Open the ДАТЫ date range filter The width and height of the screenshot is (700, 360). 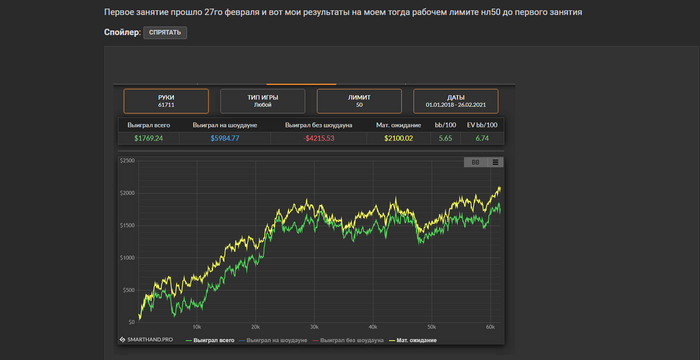pyautogui.click(x=456, y=101)
